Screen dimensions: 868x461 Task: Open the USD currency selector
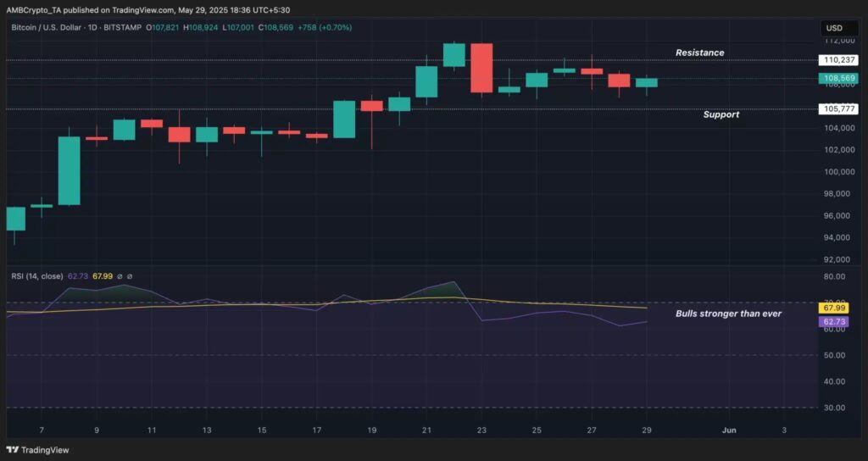point(833,28)
